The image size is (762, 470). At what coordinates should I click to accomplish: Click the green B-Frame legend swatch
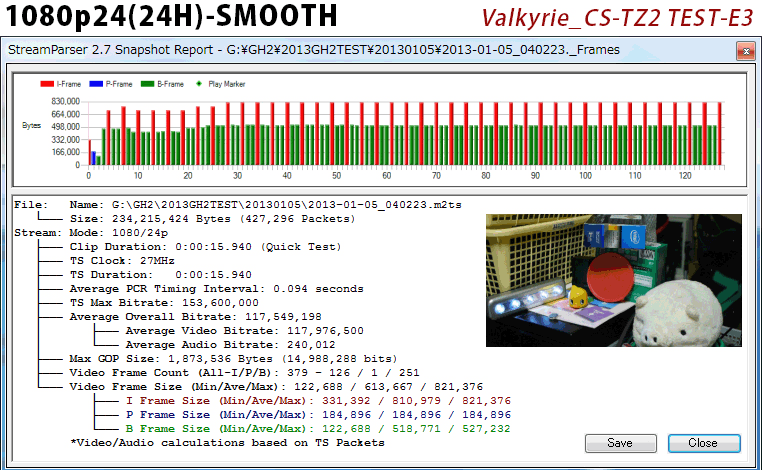point(146,85)
